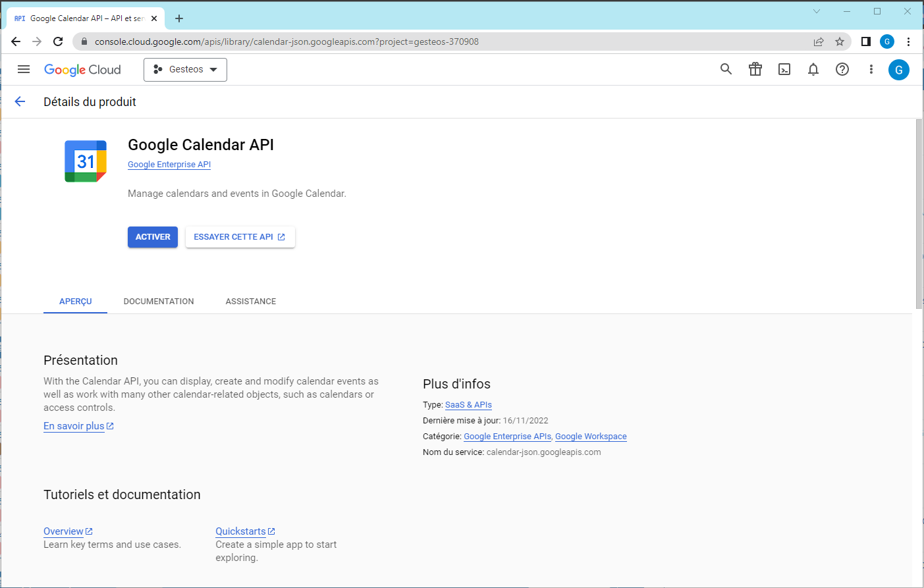924x588 pixels.
Task: Open the help question mark icon
Action: point(842,69)
